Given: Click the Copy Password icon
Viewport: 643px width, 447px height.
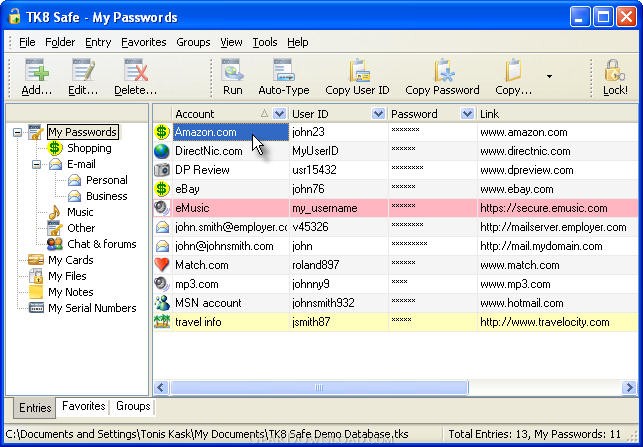Looking at the screenshot, I should click(444, 71).
